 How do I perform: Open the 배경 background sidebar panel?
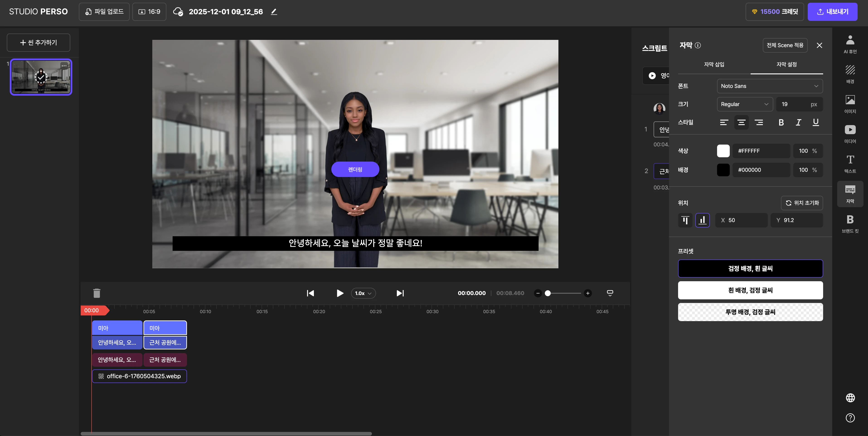850,74
